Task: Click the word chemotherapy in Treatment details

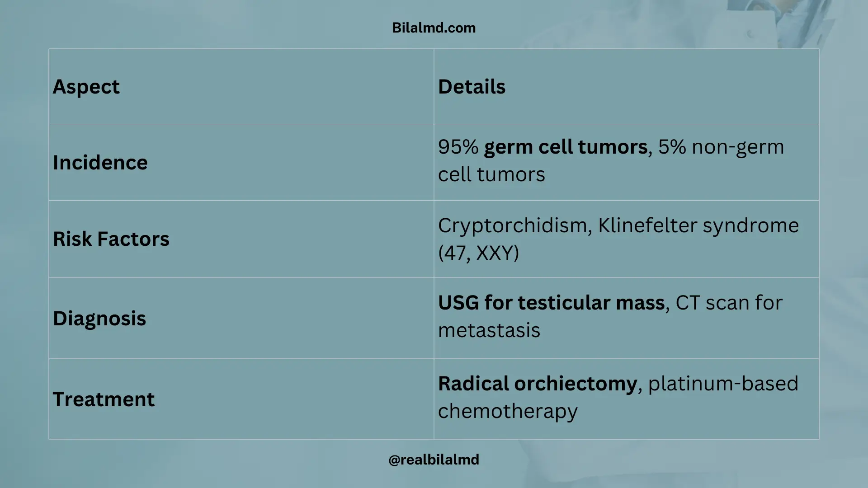Action: (x=508, y=412)
